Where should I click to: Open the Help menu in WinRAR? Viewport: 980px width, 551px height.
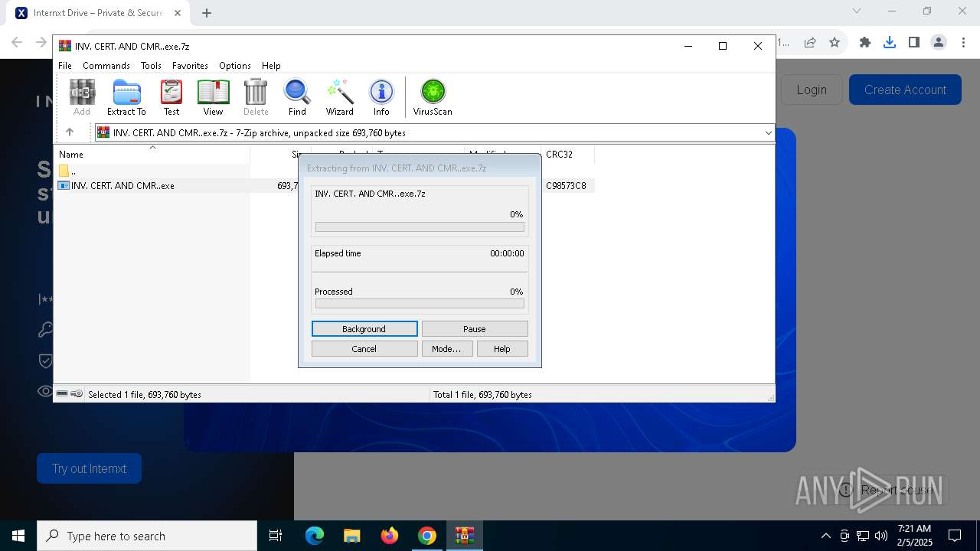click(x=271, y=66)
